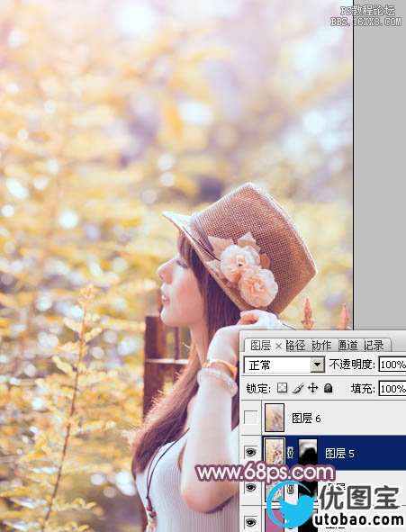Select the 图层 5 image thumbnail
406x532 pixels.
(x=275, y=452)
